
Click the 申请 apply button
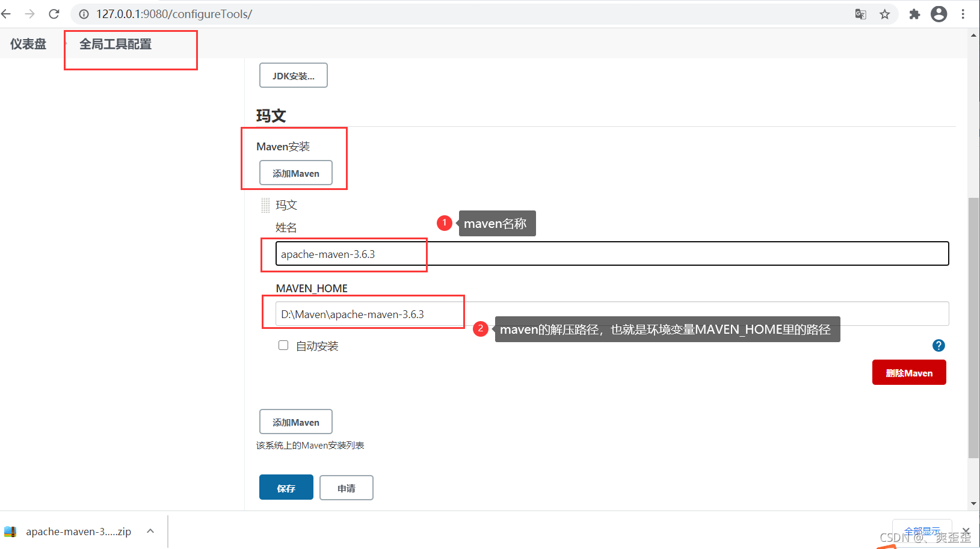[x=347, y=488]
